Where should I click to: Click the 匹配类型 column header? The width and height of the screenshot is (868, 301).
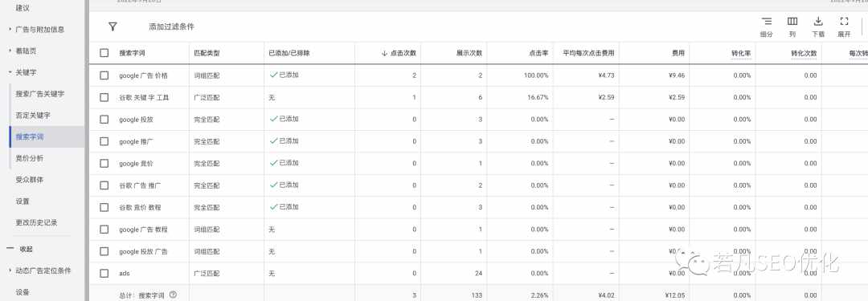[207, 54]
